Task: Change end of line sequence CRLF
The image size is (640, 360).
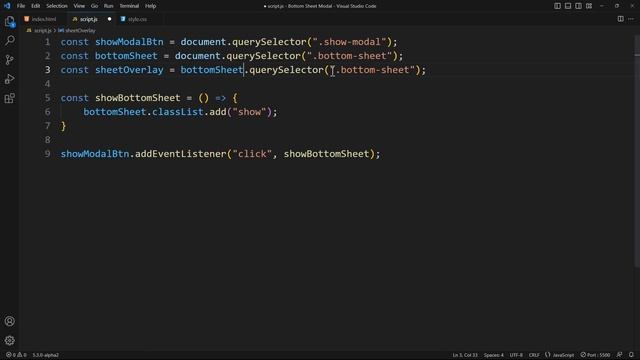Action: (534, 355)
